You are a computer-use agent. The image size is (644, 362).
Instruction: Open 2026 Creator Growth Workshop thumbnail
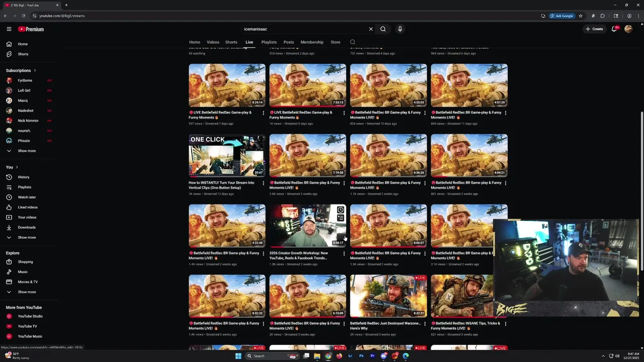click(x=307, y=226)
